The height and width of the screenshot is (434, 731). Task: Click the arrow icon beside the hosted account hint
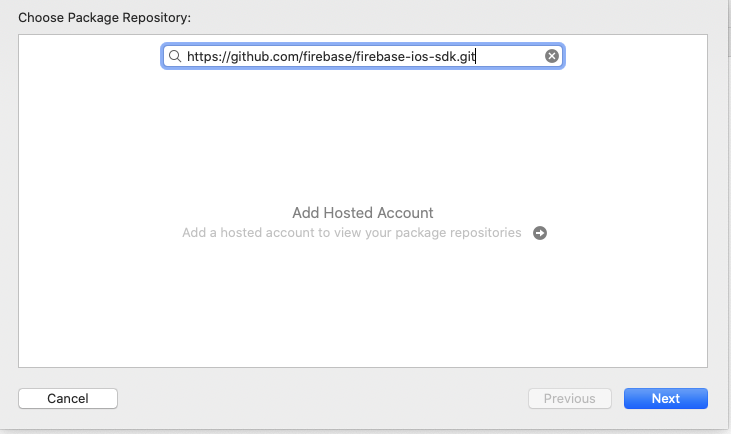(540, 233)
